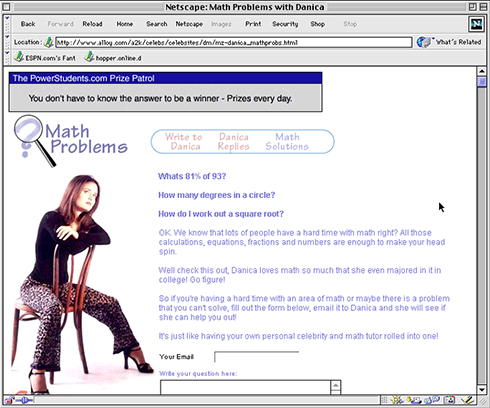The width and height of the screenshot is (490, 408).
Task: Collapse the personal toolbar grip handle
Action: pos(7,58)
